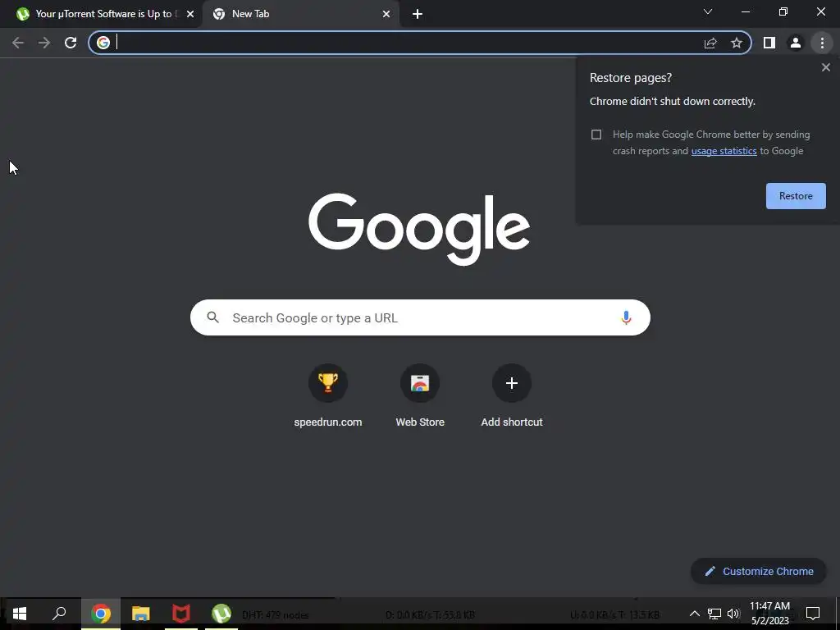The height and width of the screenshot is (630, 840).
Task: Open the volume tray icon
Action: (x=733, y=614)
